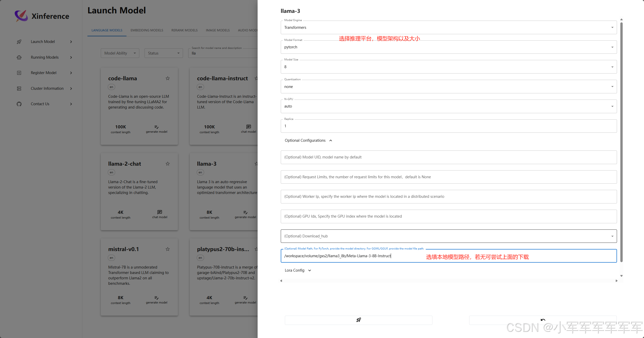Launch the model with the rocket button

[x=358, y=320]
